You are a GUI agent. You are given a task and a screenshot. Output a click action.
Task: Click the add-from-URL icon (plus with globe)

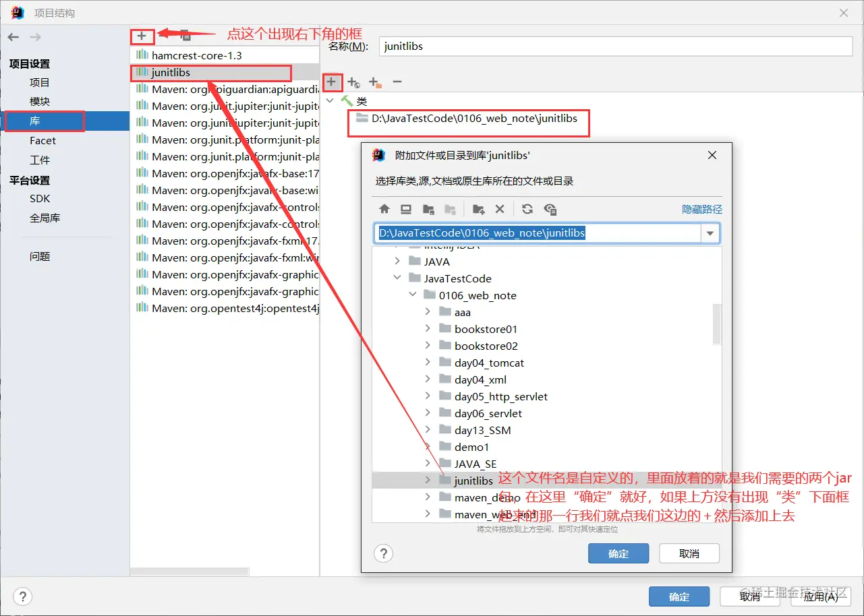[x=353, y=82]
